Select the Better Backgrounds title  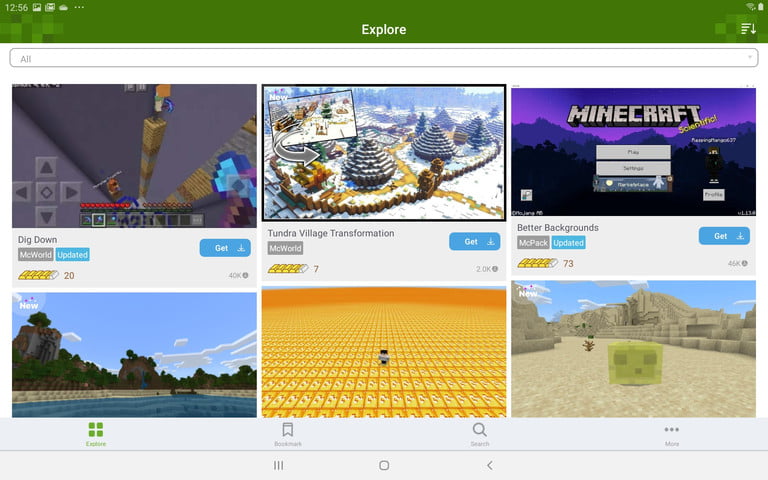558,227
